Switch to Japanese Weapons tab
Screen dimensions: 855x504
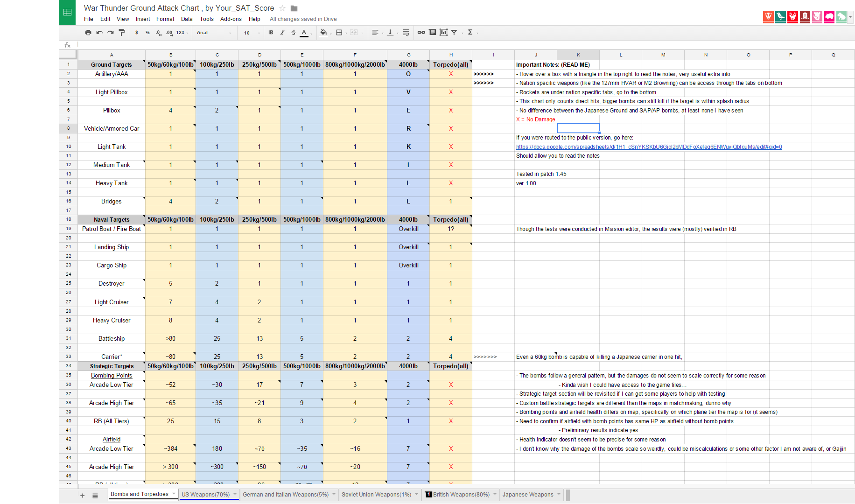528,495
